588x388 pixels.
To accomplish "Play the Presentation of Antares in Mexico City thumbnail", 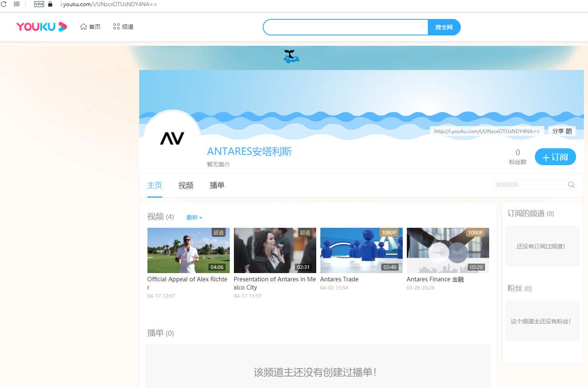I will 275,250.
